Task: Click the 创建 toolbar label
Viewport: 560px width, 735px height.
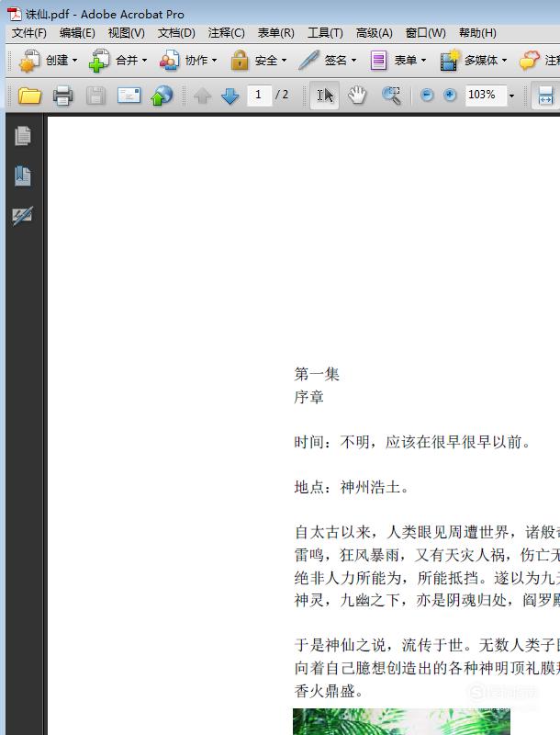Action: click(57, 61)
